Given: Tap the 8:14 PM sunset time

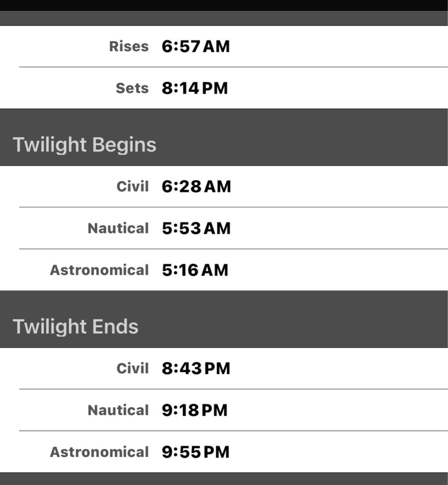Looking at the screenshot, I should pyautogui.click(x=195, y=88).
